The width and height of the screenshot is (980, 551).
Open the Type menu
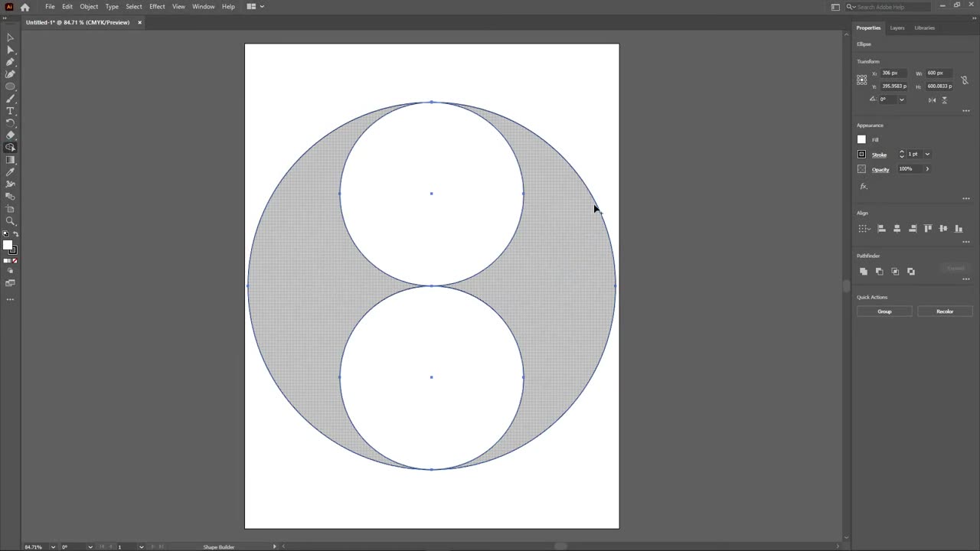(112, 7)
